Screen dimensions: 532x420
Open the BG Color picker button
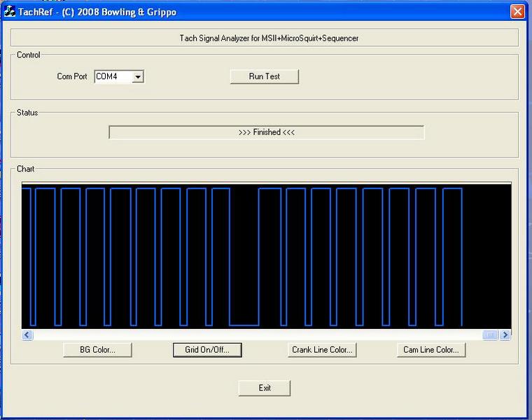[x=98, y=350]
